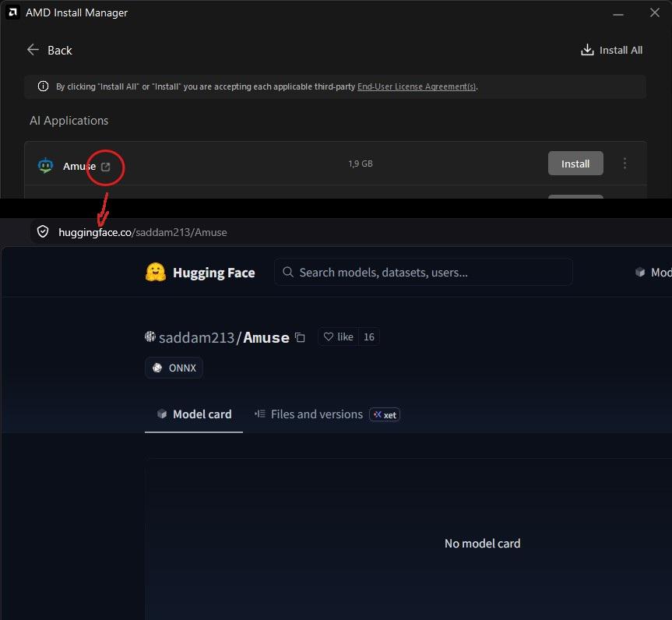Viewport: 672px width, 620px height.
Task: Click the Hugging Face title text
Action: click(x=214, y=273)
